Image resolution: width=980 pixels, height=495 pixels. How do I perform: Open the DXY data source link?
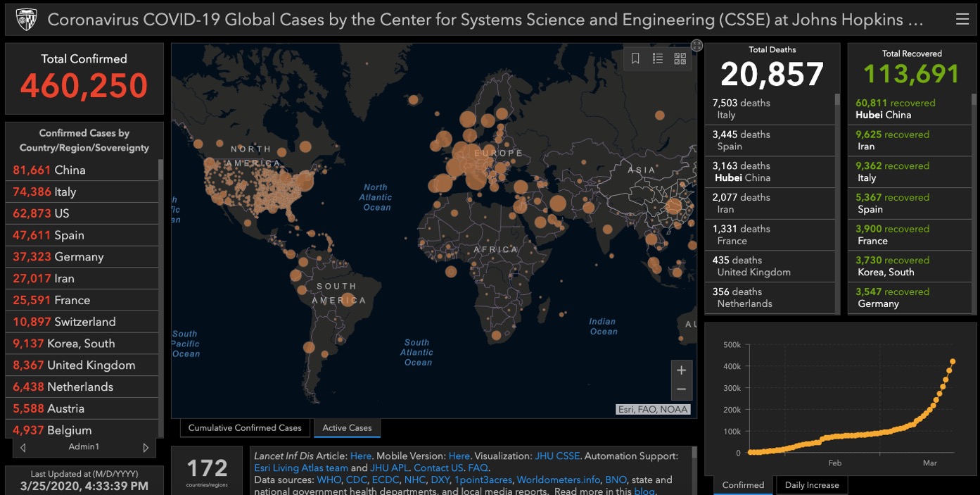click(440, 480)
